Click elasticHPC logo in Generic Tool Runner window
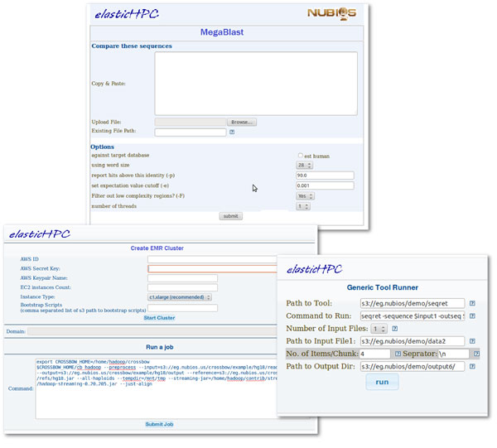 click(314, 269)
